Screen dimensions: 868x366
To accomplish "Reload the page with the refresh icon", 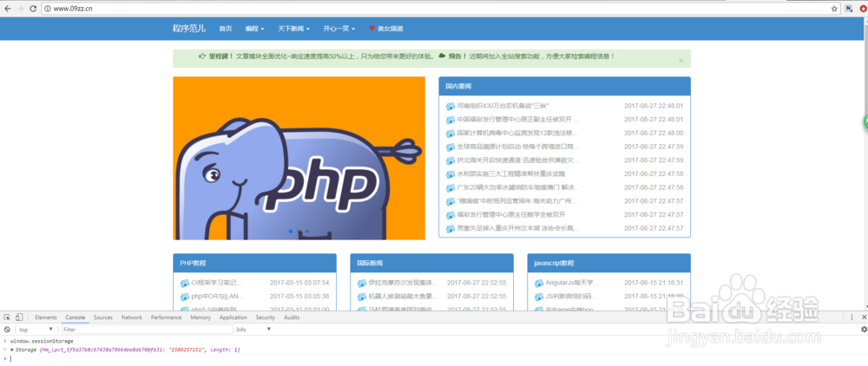I will pos(33,9).
